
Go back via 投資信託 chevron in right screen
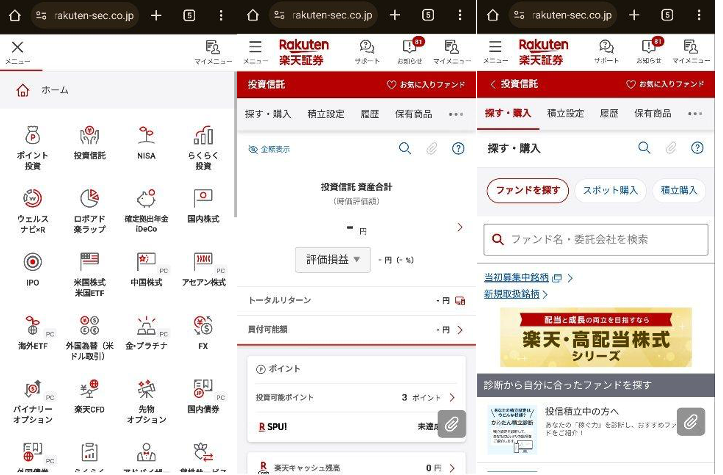pyautogui.click(x=493, y=84)
